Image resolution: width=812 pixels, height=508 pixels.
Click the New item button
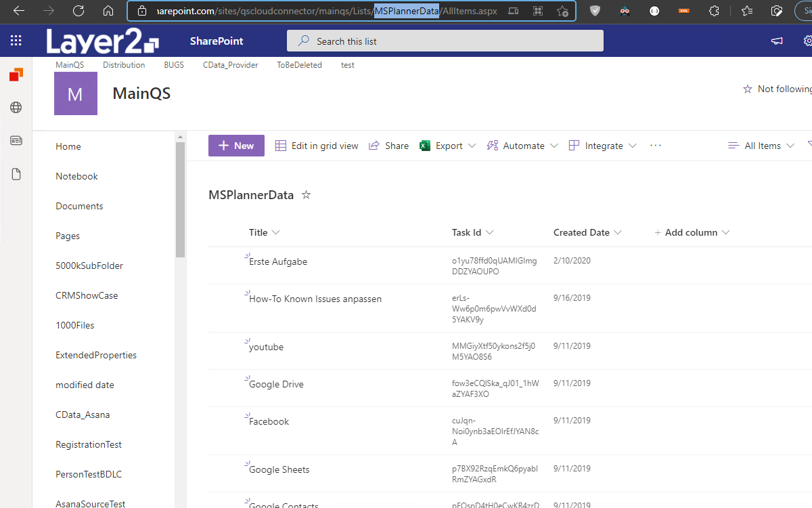(236, 146)
